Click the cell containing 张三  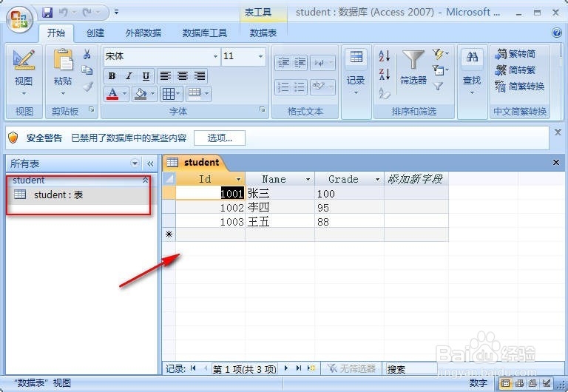(280, 194)
